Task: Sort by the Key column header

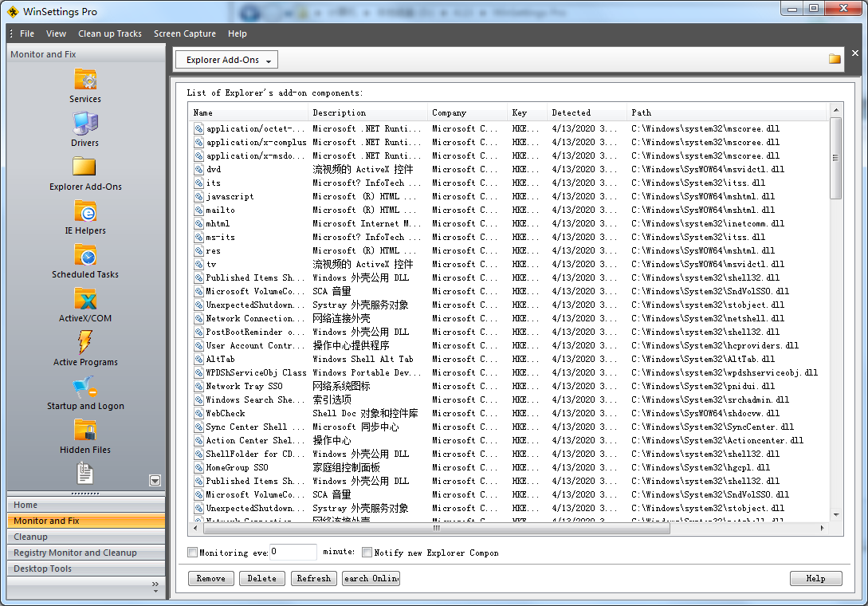Action: 527,112
